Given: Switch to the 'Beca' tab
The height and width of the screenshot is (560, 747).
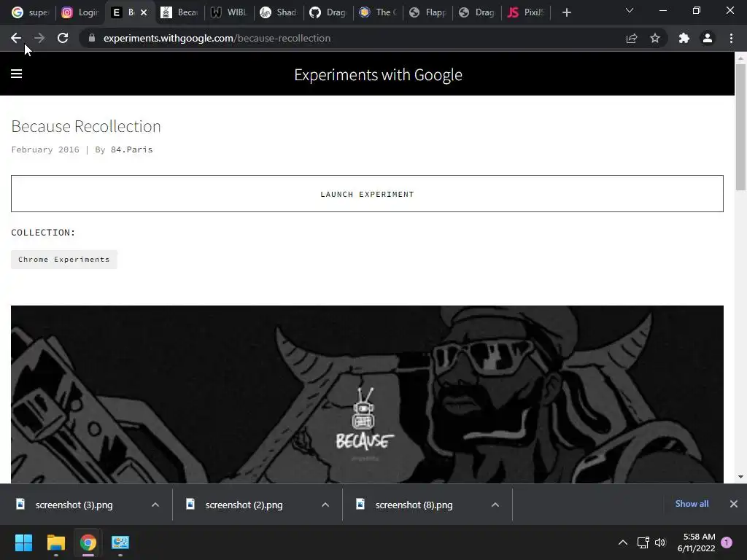Looking at the screenshot, I should click(x=179, y=12).
